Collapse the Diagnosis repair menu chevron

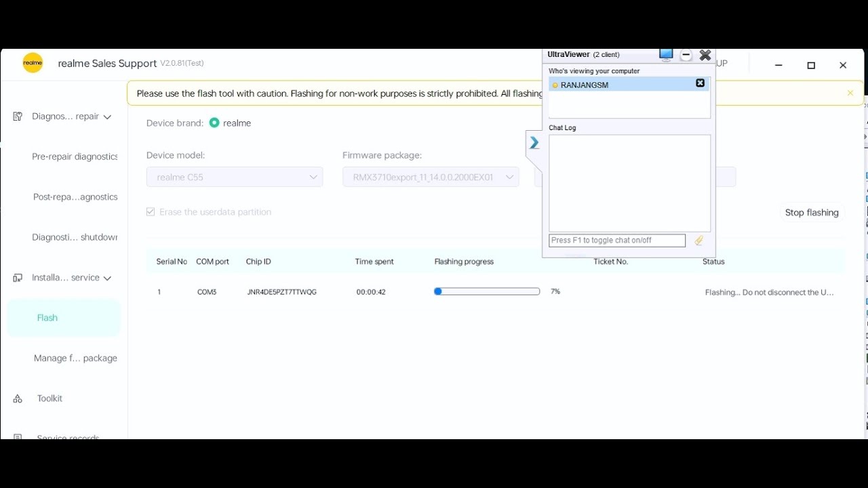click(107, 117)
